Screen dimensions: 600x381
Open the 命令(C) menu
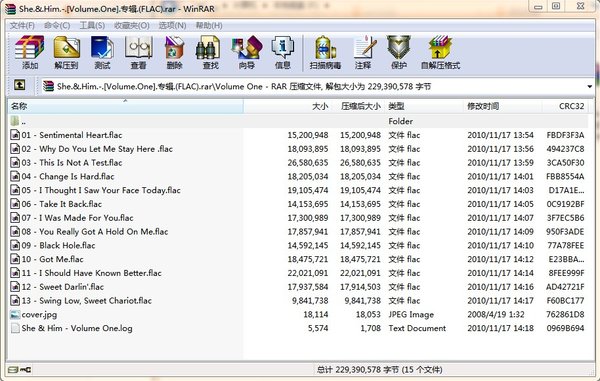(57, 26)
